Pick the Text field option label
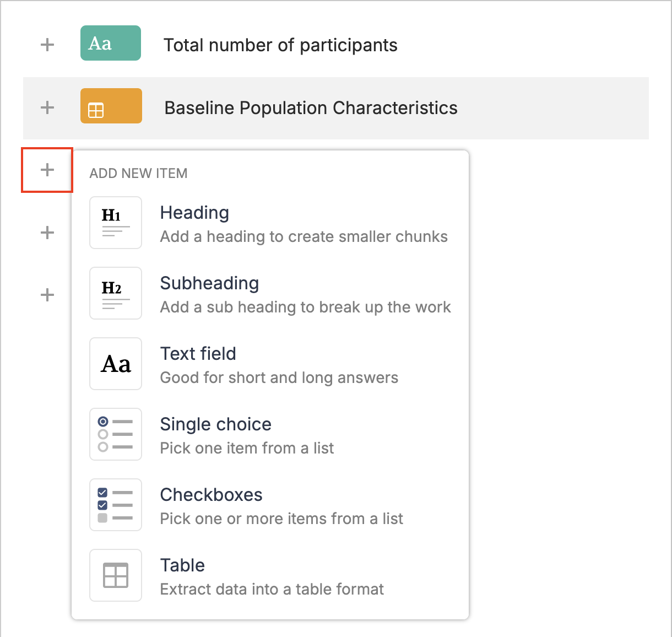Viewport: 672px width, 637px height. [198, 354]
